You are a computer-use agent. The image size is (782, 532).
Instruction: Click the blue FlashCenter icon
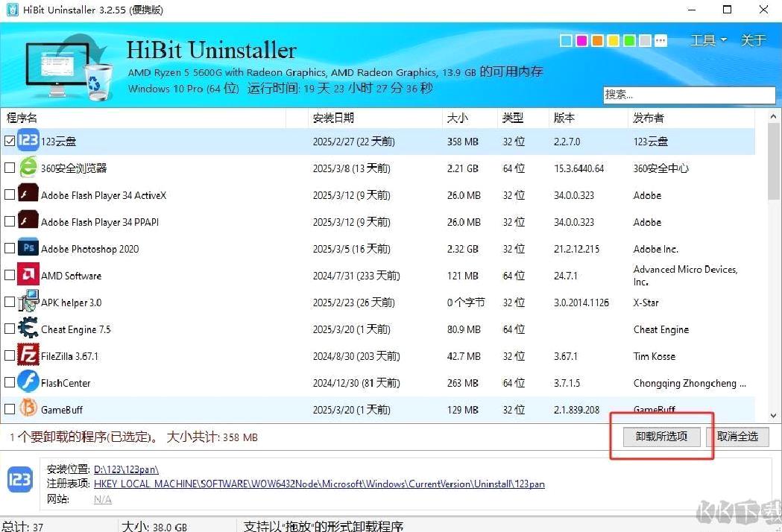(x=28, y=382)
